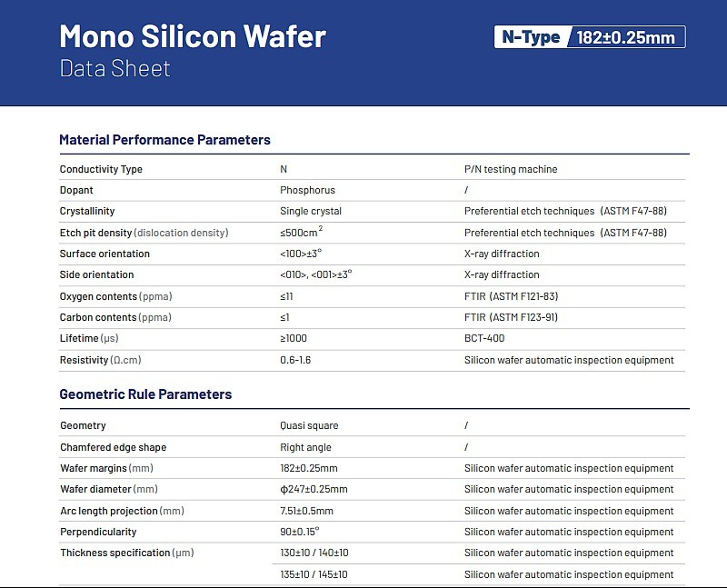Click the N-Type badge label
This screenshot has height=588, width=727.
[531, 37]
